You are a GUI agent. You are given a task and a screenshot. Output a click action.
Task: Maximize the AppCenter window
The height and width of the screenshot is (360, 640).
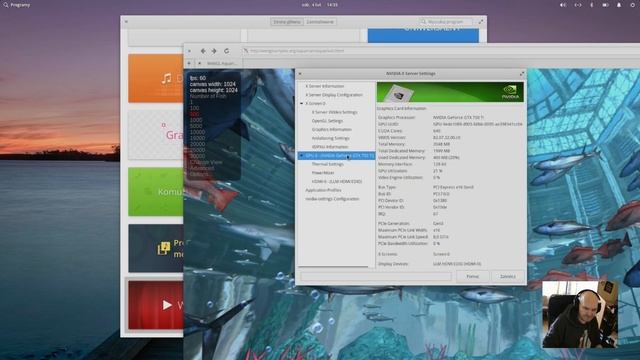[x=481, y=22]
